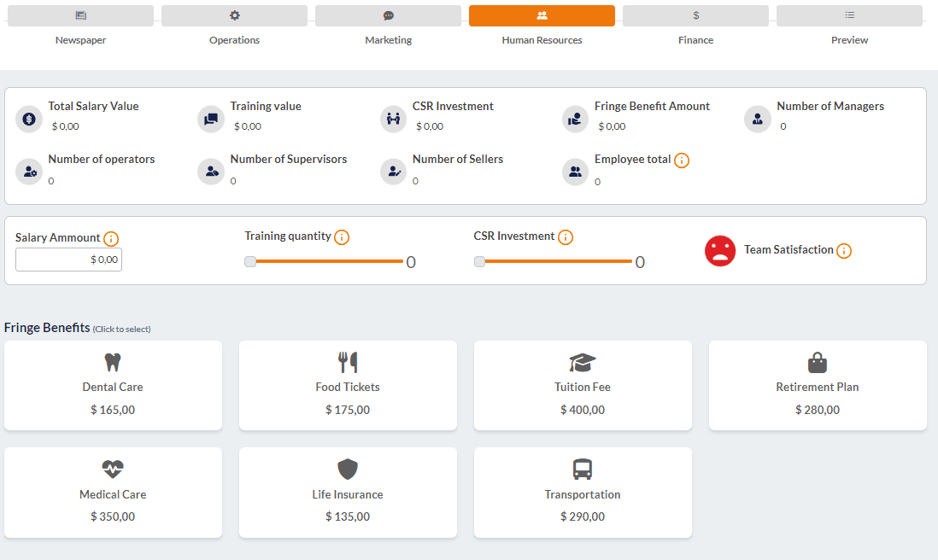Screen dimensions: 938x560
Task: Click the tooth icon on Dental Care card
Action: coord(112,361)
